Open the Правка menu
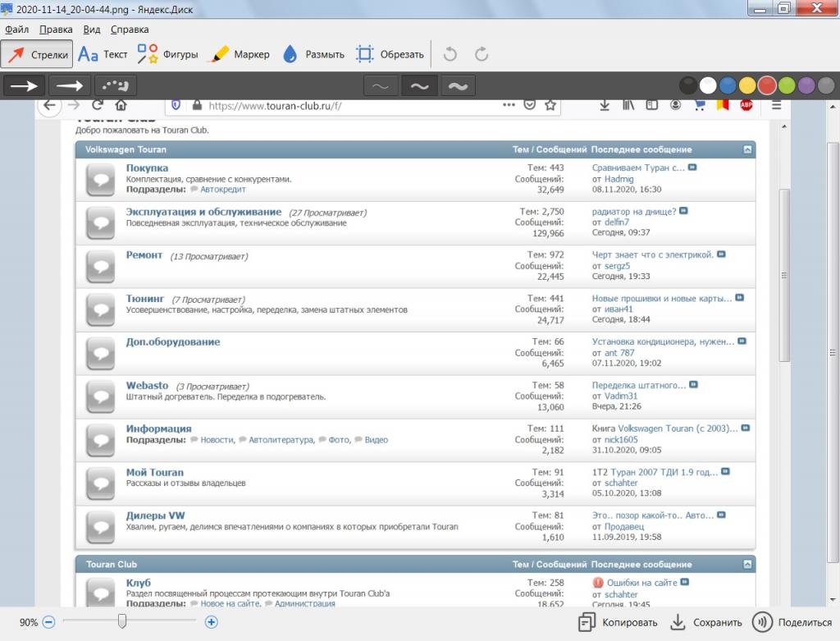The width and height of the screenshot is (840, 641). [56, 30]
